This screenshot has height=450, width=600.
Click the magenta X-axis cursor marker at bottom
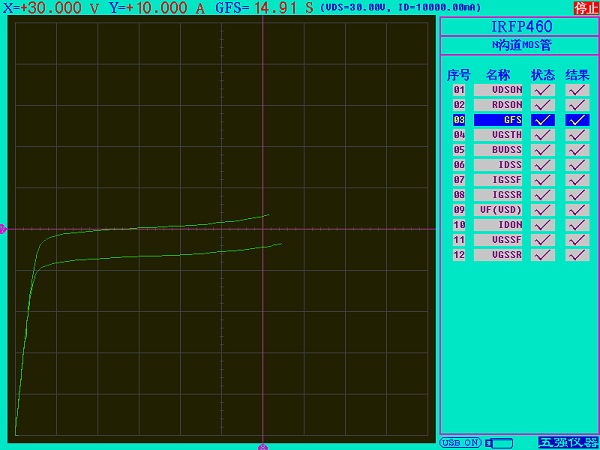coord(262,446)
